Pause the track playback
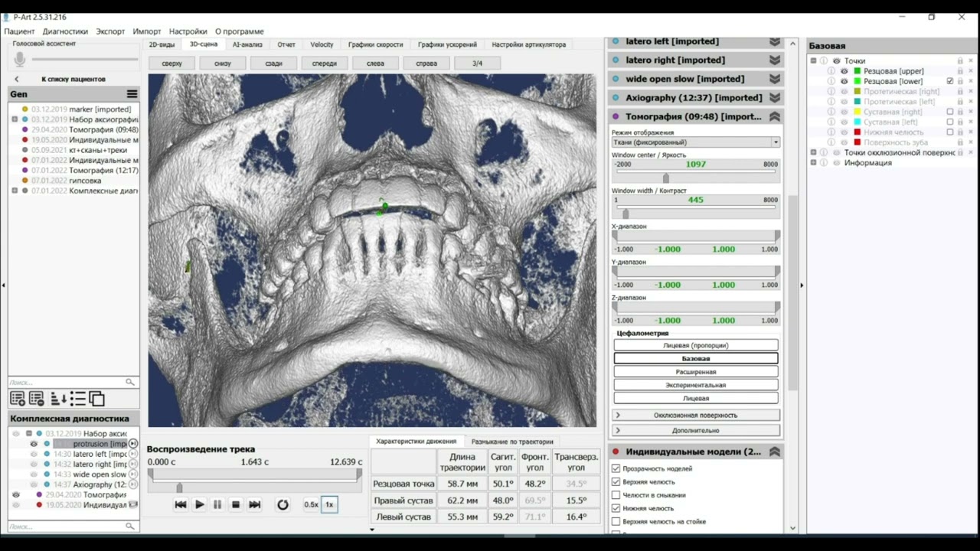This screenshot has height=551, width=980. pyautogui.click(x=217, y=504)
